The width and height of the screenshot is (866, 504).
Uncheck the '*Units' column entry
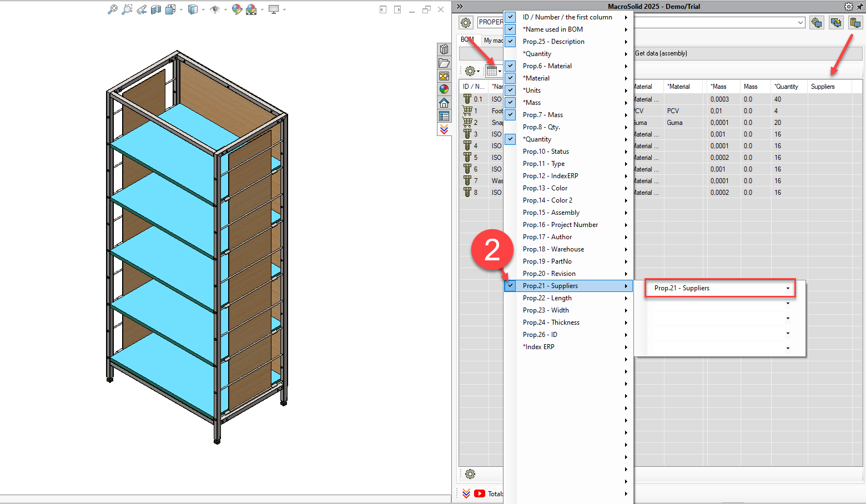click(x=511, y=90)
